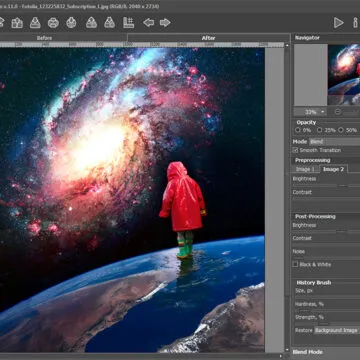The image size is (360, 360).
Task: Click the History Brush Hardness slider
Action: pos(326,310)
